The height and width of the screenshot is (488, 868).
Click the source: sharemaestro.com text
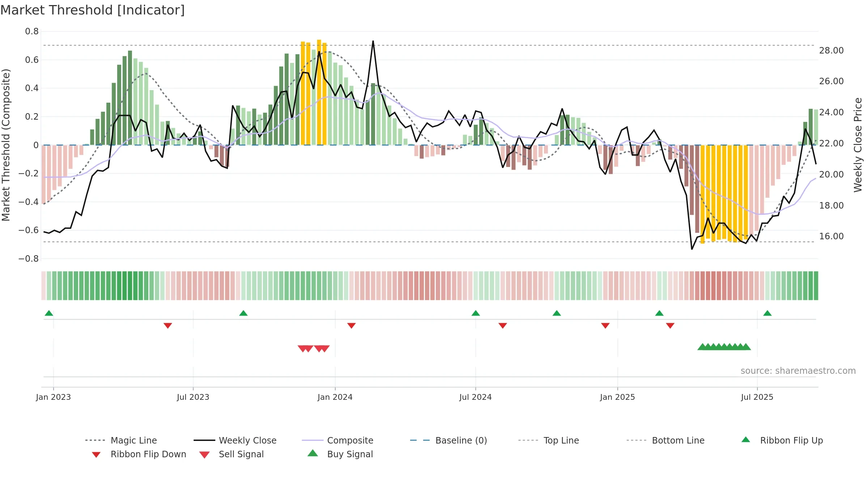pyautogui.click(x=798, y=371)
